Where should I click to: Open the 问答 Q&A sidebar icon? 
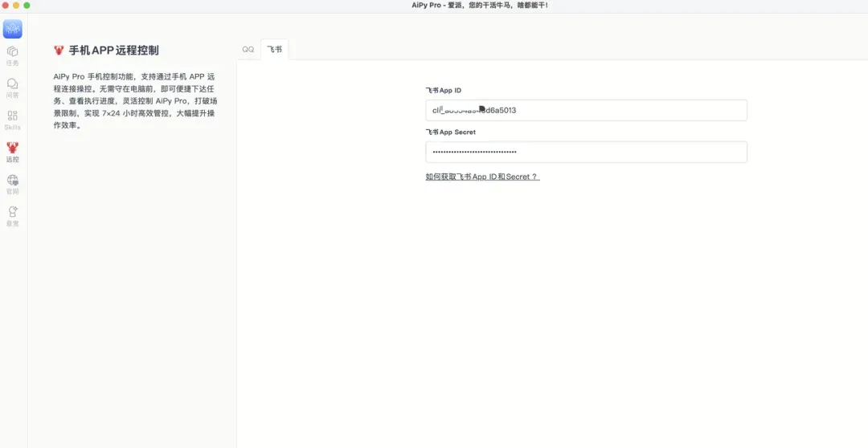(12, 88)
